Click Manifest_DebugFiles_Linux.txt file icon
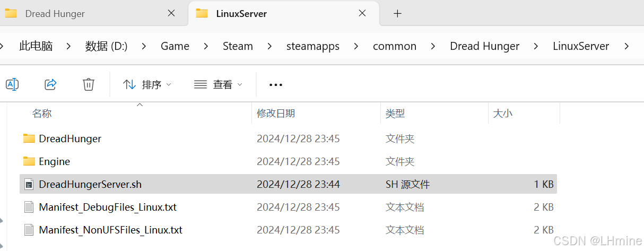Image resolution: width=644 pixels, height=251 pixels. coord(29,207)
